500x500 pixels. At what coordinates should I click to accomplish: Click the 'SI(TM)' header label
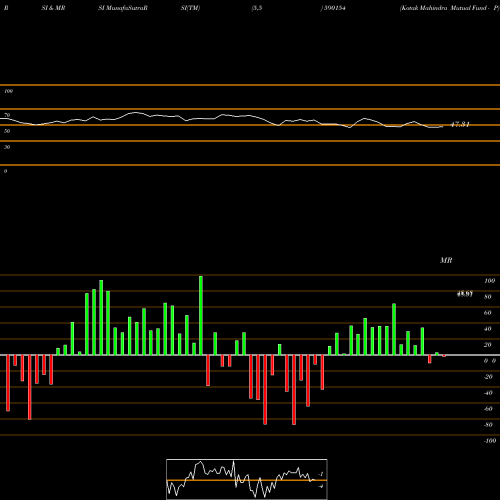pos(190,8)
